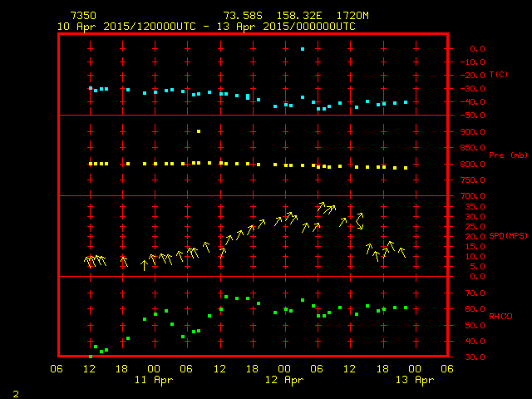This screenshot has width=532, height=399.
Task: Select the Pre (mb) pressure axis label
Action: pyautogui.click(x=501, y=155)
